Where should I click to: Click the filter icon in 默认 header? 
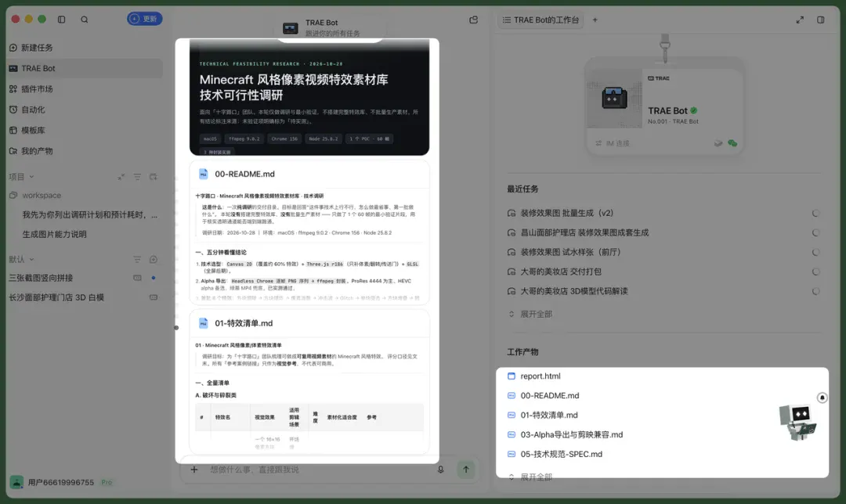coord(137,259)
